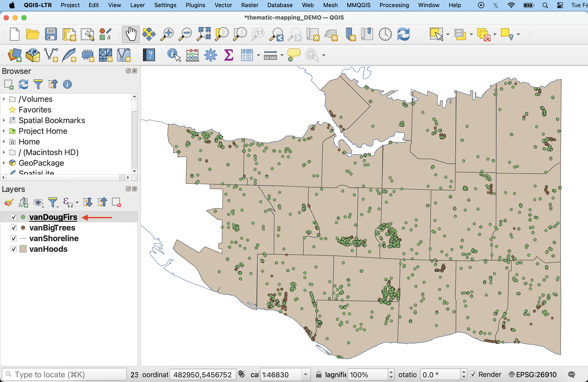
Task: Open the scale dropdown arrow
Action: 306,374
